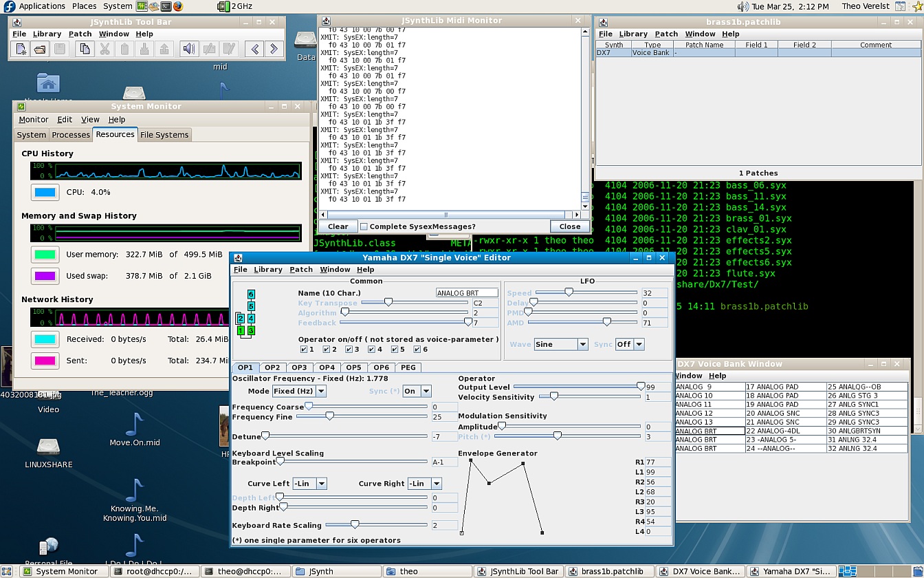This screenshot has width=924, height=578.
Task: Enable Complete SysexMessages checkbox
Action: [364, 226]
